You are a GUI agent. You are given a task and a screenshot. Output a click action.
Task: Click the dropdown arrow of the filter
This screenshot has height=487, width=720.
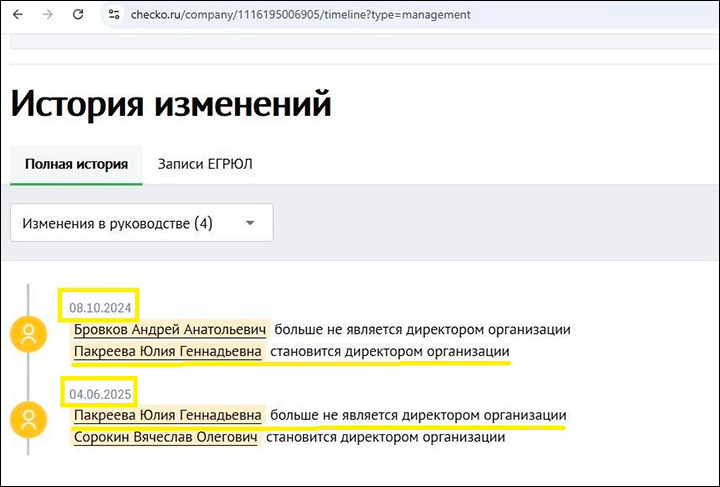[x=250, y=223]
